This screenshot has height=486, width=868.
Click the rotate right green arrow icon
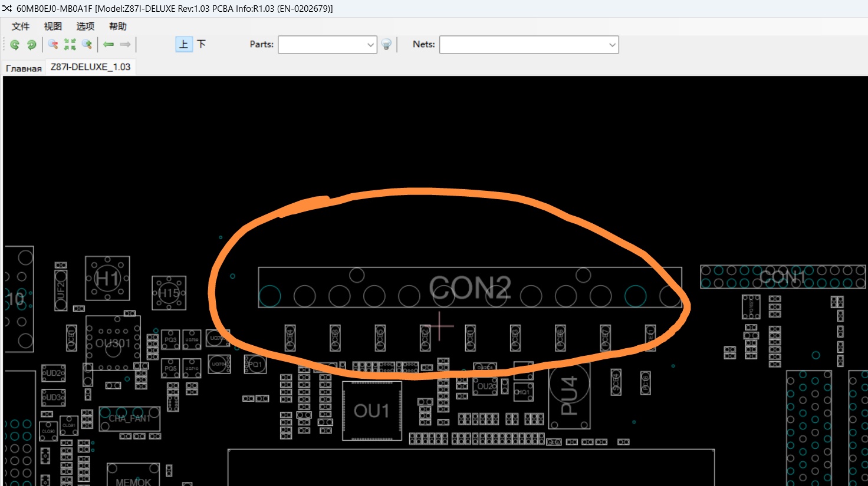[x=32, y=45]
